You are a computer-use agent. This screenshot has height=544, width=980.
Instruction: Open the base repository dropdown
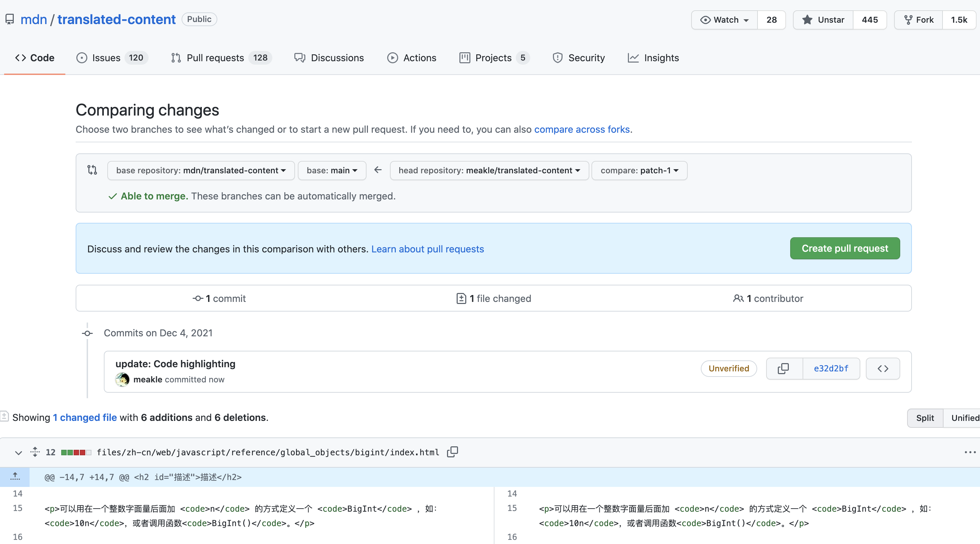[x=201, y=171]
